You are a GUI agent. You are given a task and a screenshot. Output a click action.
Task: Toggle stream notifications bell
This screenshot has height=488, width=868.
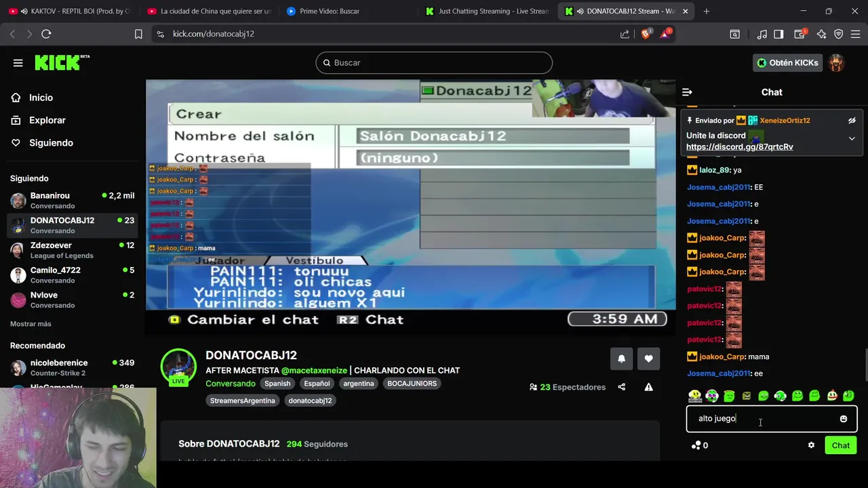621,359
